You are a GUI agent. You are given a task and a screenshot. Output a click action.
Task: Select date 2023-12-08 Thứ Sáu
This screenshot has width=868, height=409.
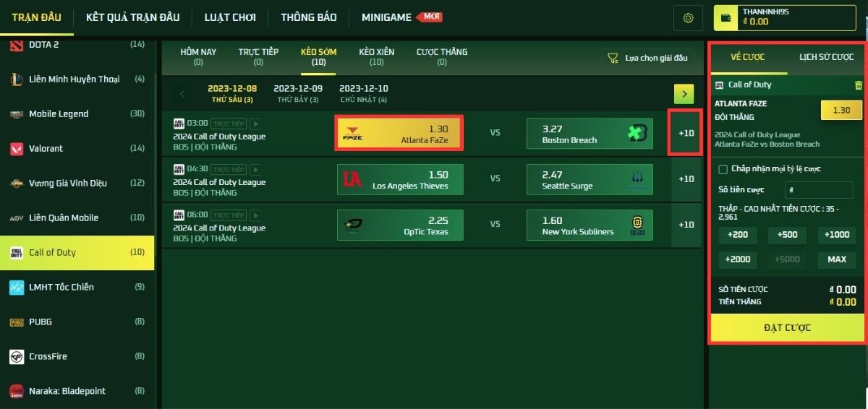pos(232,94)
